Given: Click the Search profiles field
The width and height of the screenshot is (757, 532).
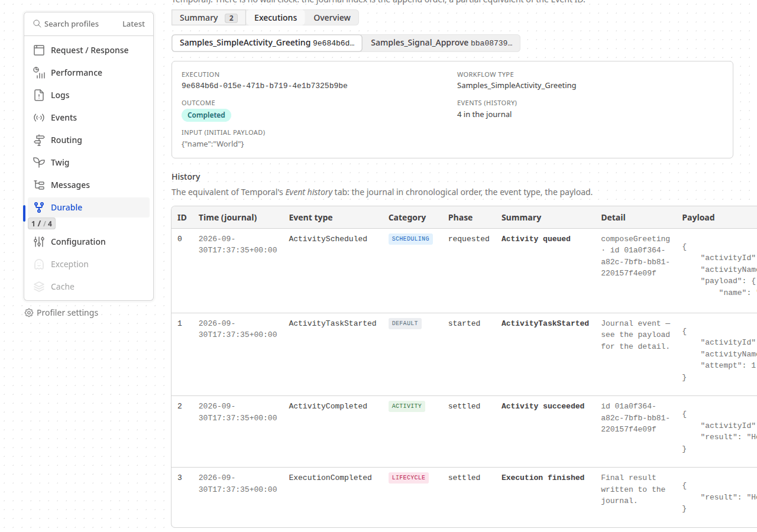Looking at the screenshot, I should (72, 24).
